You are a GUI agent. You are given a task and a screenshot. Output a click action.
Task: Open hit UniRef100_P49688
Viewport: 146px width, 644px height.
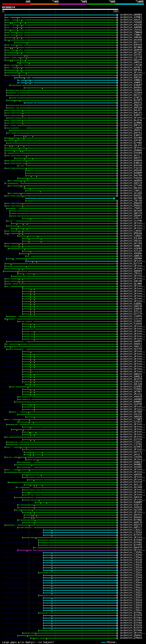point(131,22)
